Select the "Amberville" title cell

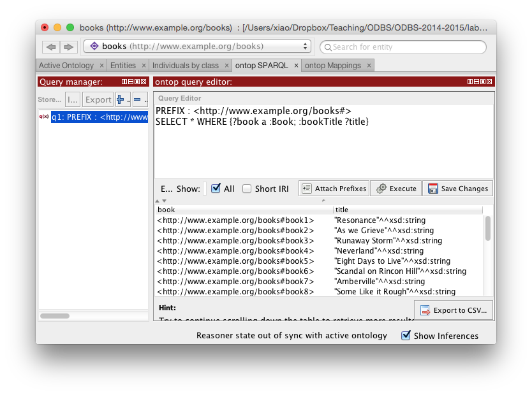pos(408,281)
